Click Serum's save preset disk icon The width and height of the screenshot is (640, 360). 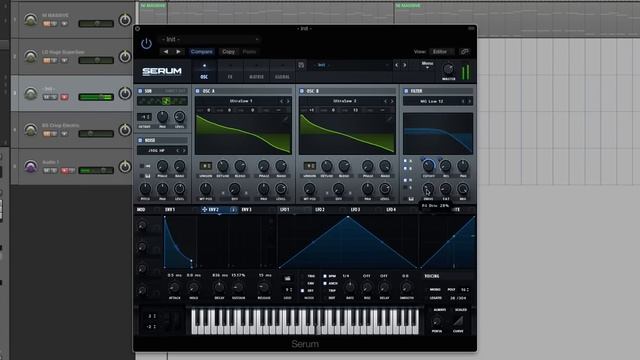coord(301,65)
